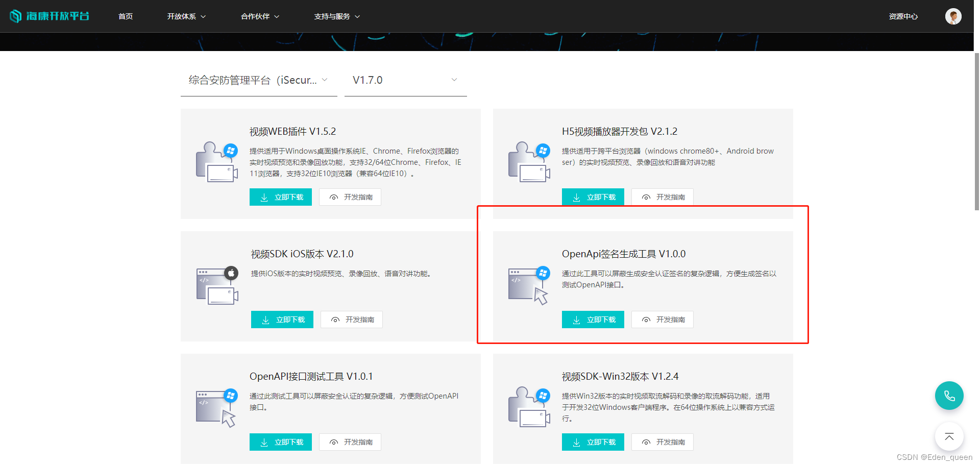Screen dimensions: 980x466
Task: Click the title 视频WEB插件 V1.5.2
Action: [x=292, y=132]
